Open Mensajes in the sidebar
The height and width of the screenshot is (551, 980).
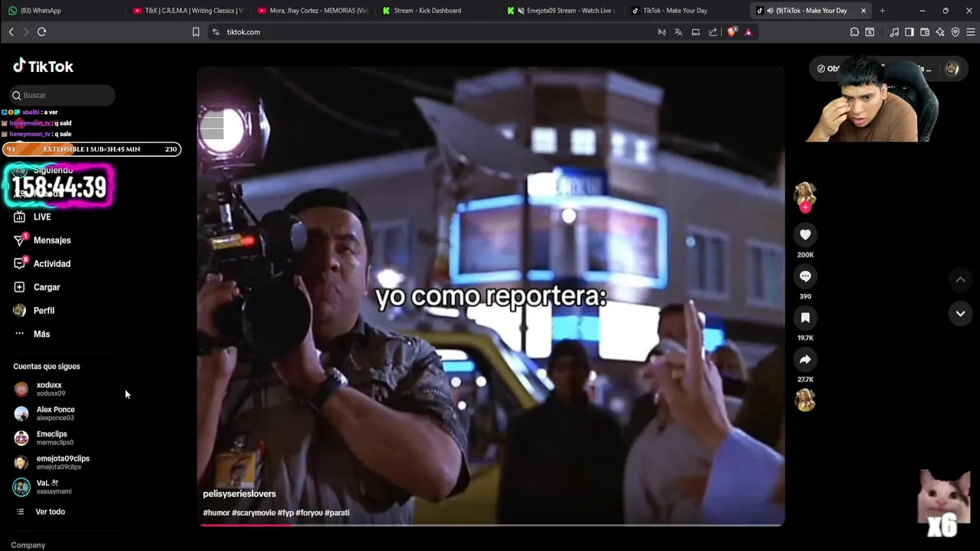(52, 240)
